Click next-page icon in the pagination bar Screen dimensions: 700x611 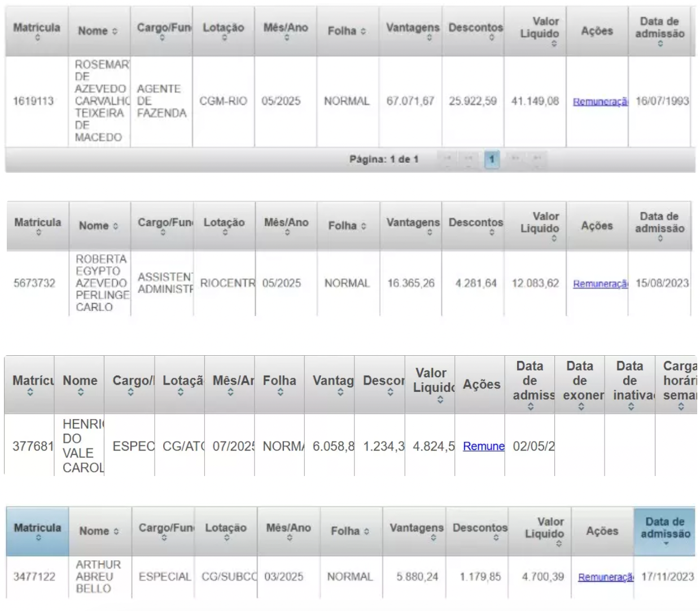click(515, 159)
